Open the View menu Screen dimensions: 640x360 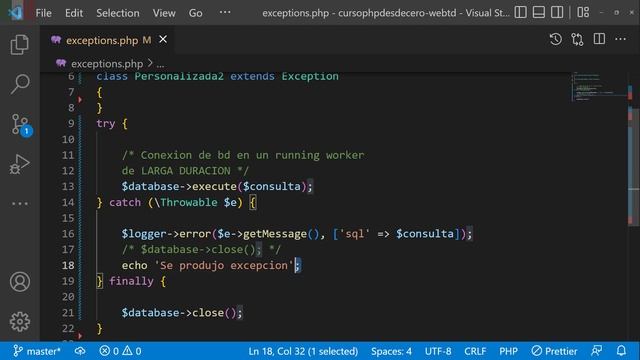coord(164,13)
